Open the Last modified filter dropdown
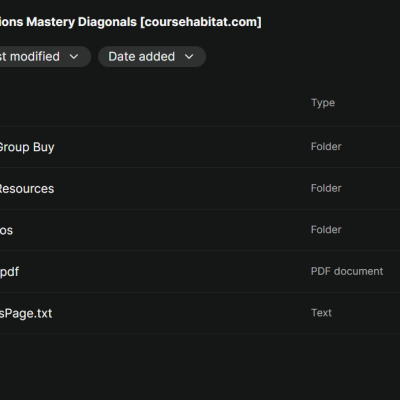This screenshot has height=400, width=400. (45, 57)
